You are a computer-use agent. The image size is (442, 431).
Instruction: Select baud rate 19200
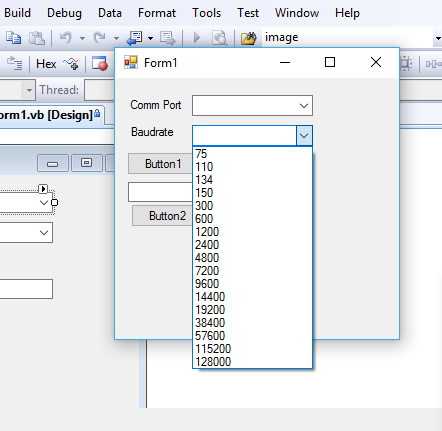click(253, 310)
